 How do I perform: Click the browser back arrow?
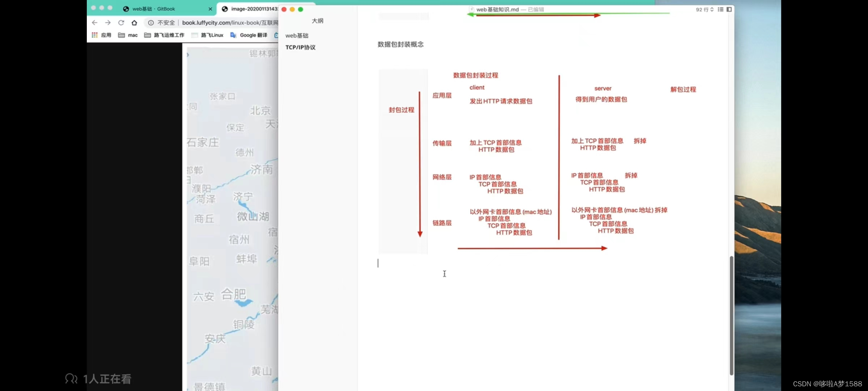[x=95, y=22]
